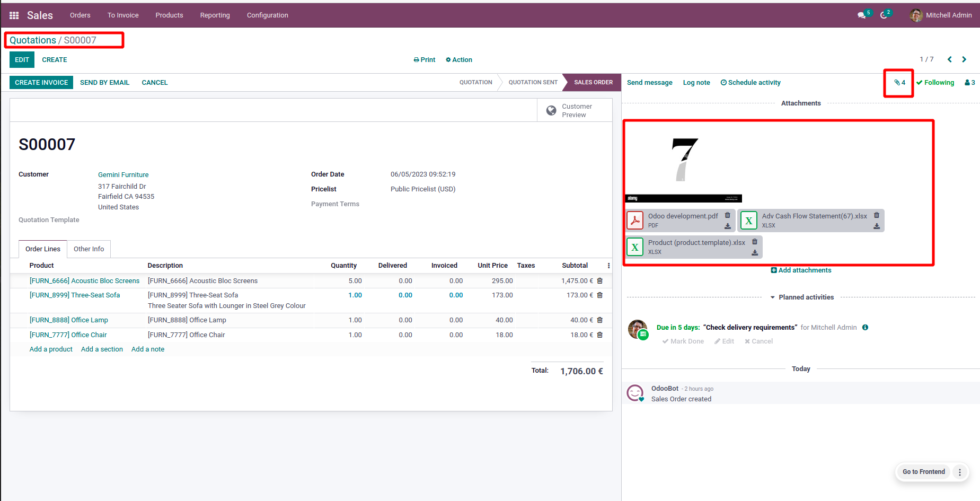Click the paperclip attachments counter

pos(899,83)
